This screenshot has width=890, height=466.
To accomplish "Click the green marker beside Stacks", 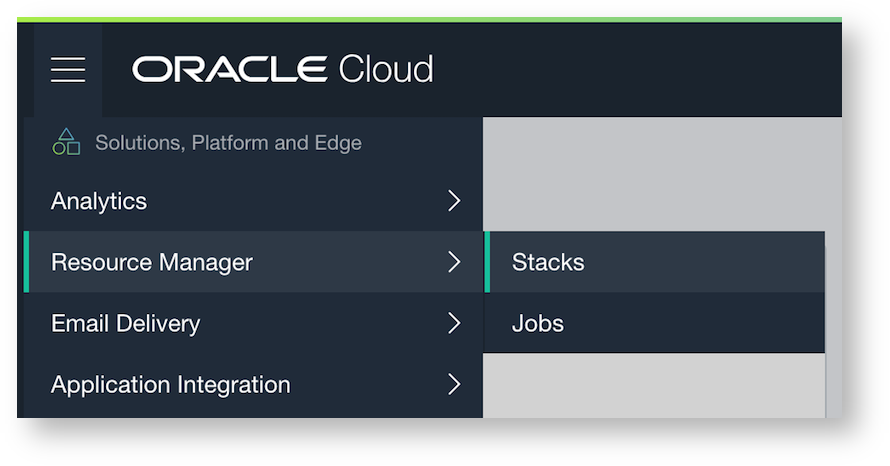I will (487, 262).
